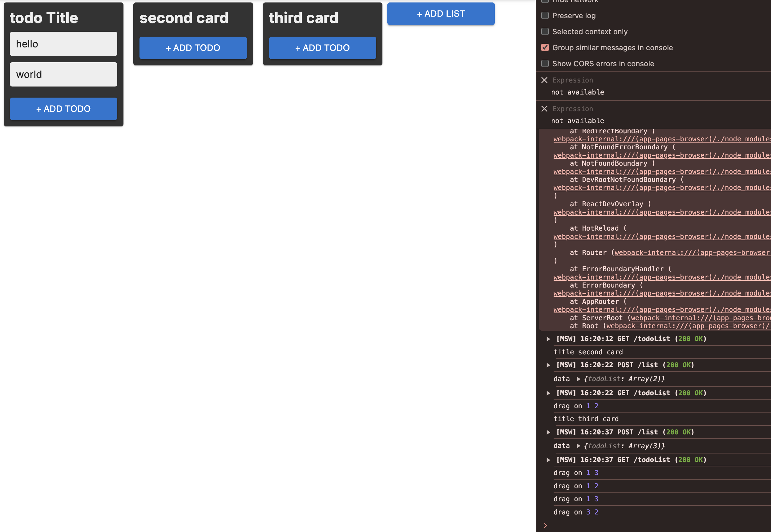Remove the first live Expression watcher
This screenshot has height=532, width=771.
544,80
